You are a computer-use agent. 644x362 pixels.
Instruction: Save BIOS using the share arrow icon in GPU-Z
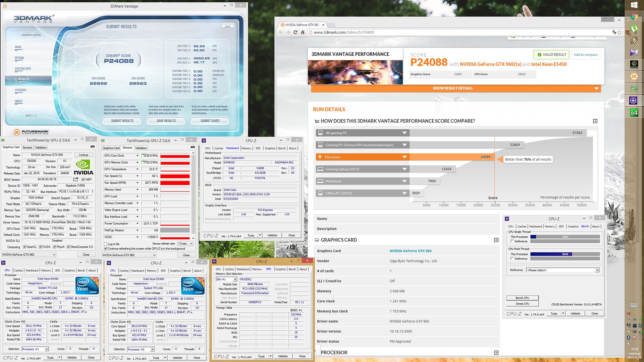coord(76,179)
